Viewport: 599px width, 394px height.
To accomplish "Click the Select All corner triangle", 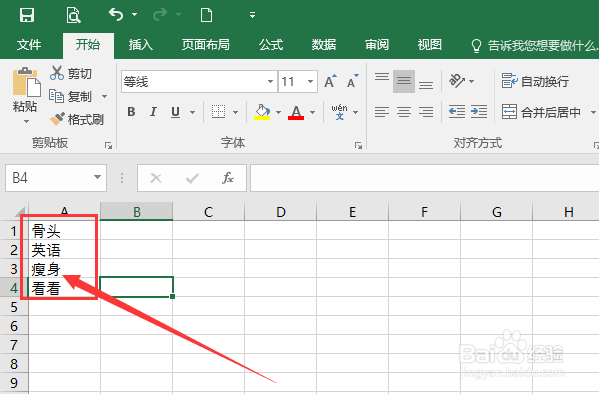I will (19, 212).
